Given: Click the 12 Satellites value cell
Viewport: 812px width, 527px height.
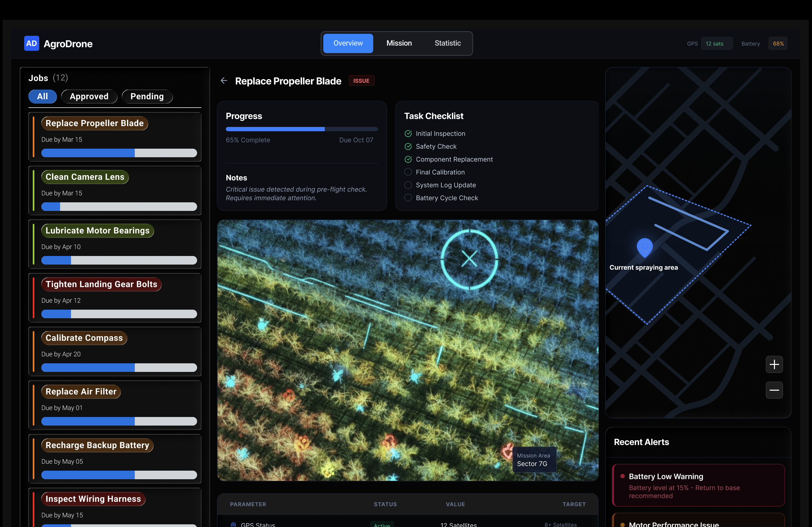Looking at the screenshot, I should tap(458, 525).
